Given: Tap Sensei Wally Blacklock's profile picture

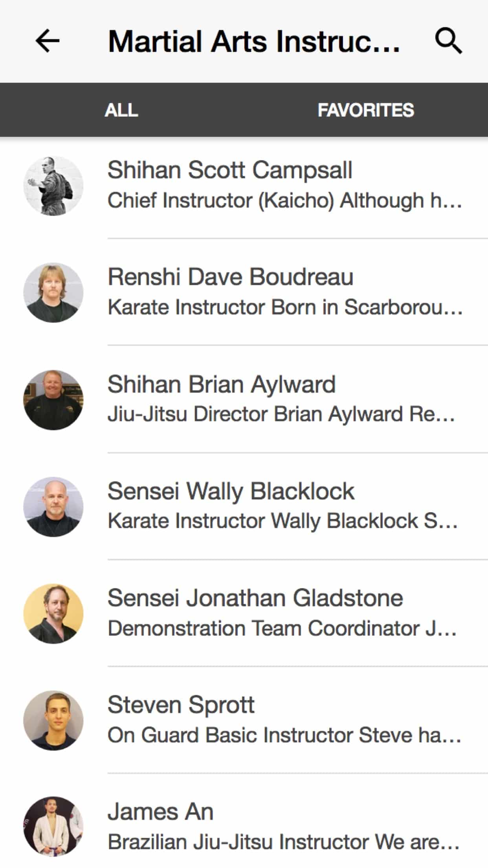Looking at the screenshot, I should 53,507.
